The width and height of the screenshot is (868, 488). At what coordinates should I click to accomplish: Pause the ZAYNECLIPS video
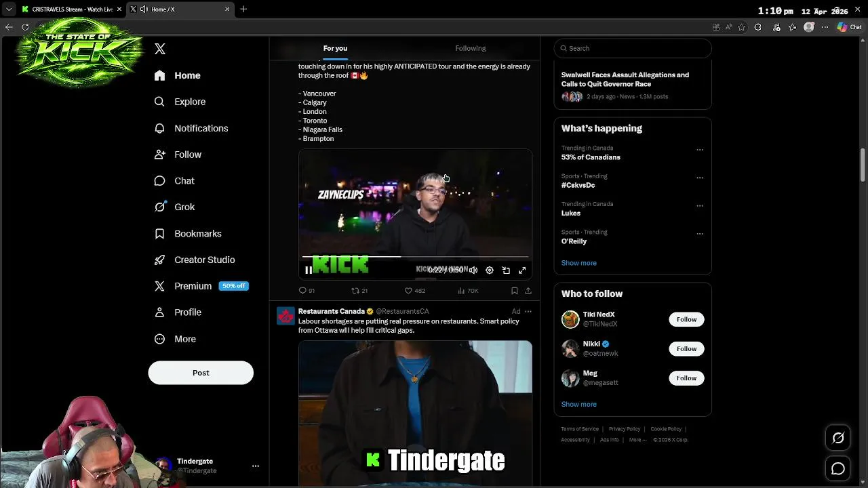(309, 270)
